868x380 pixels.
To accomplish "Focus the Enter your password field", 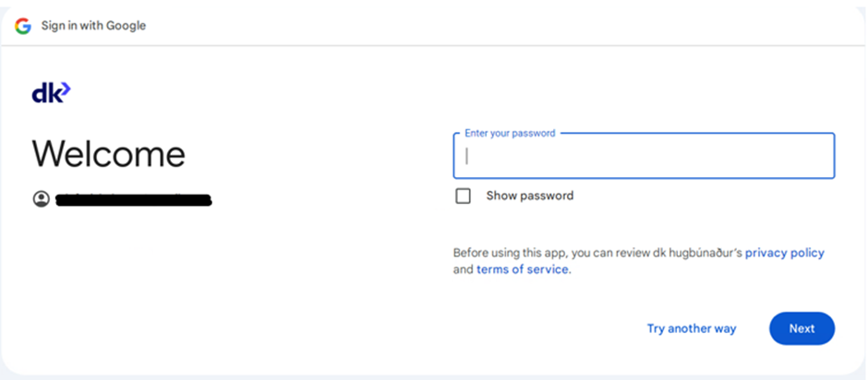I will [644, 156].
